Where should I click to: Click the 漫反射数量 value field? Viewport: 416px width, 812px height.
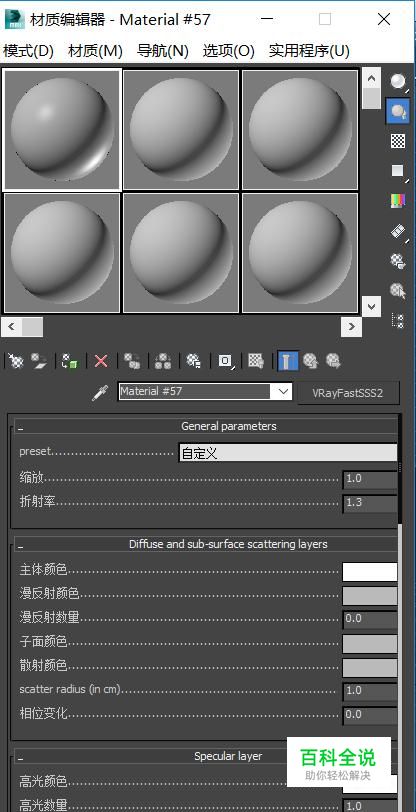[370, 619]
